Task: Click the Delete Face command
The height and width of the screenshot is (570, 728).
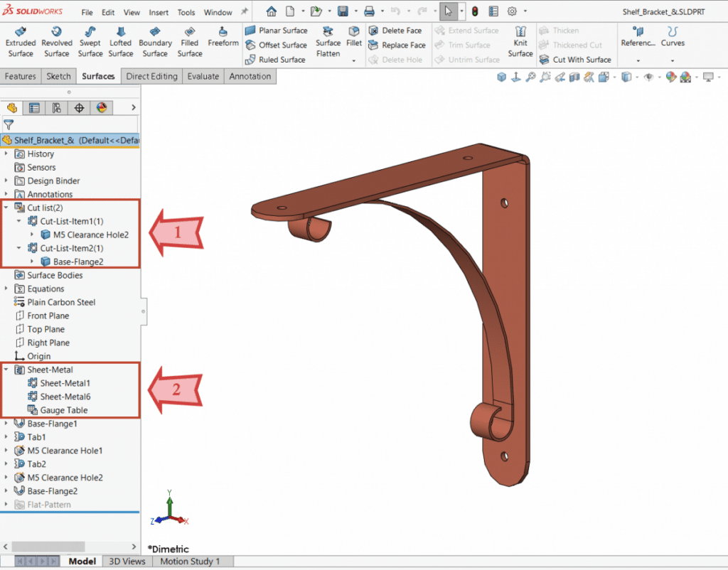Action: coord(395,31)
